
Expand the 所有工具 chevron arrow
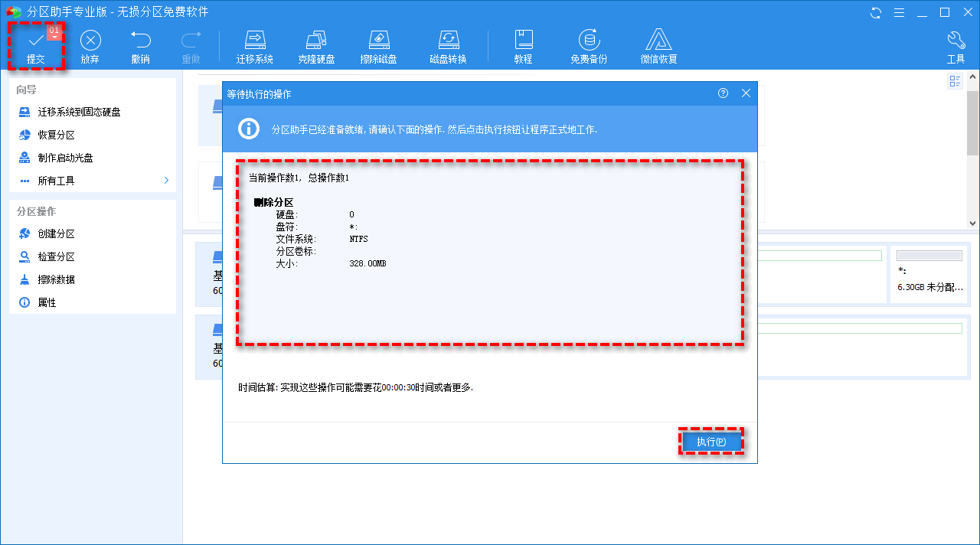tap(166, 181)
